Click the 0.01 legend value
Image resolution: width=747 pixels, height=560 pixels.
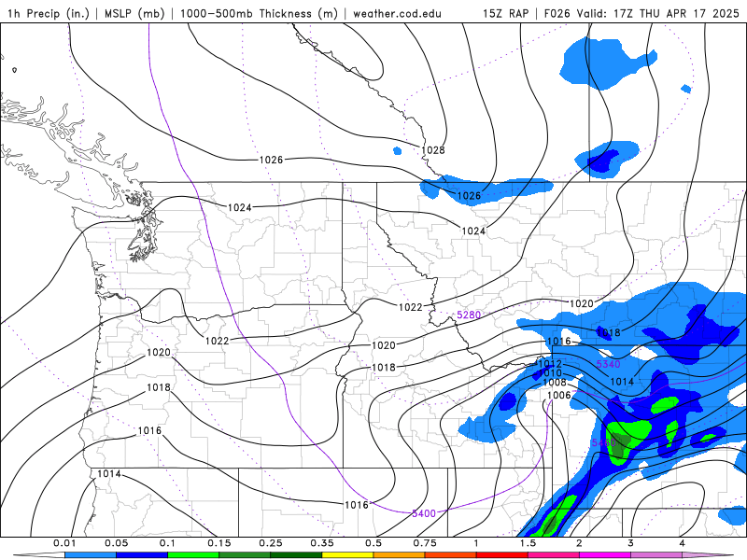click(x=64, y=543)
